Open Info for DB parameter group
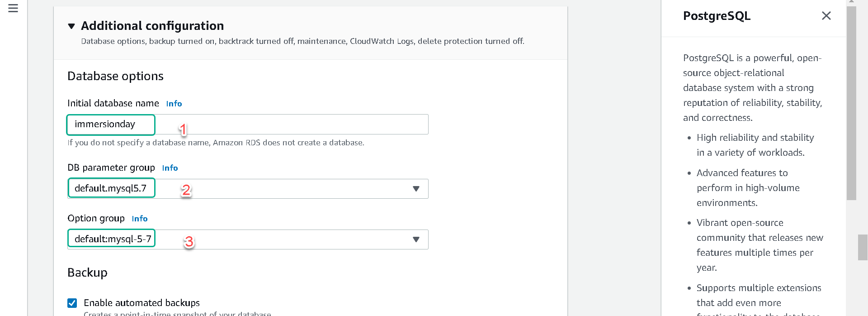868x316 pixels. pos(170,168)
